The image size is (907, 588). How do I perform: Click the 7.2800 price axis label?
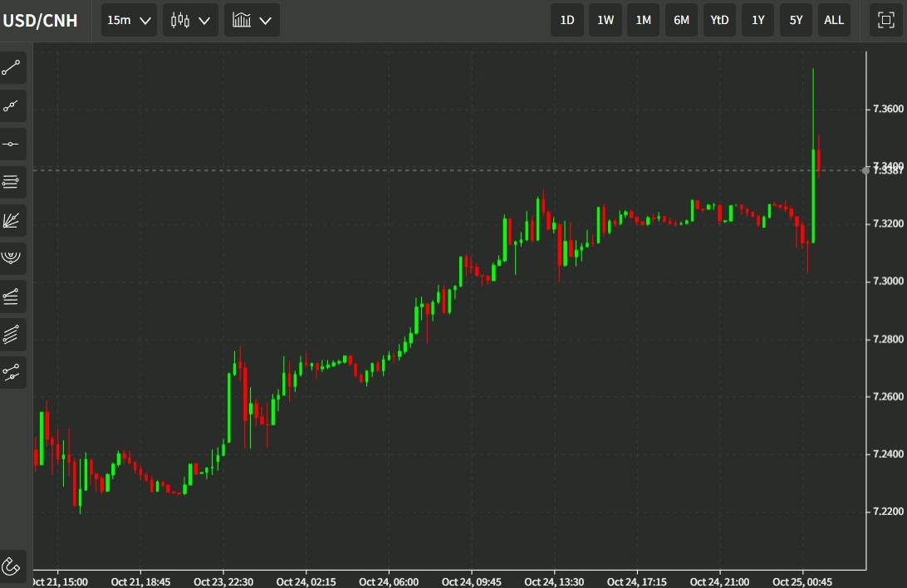888,339
